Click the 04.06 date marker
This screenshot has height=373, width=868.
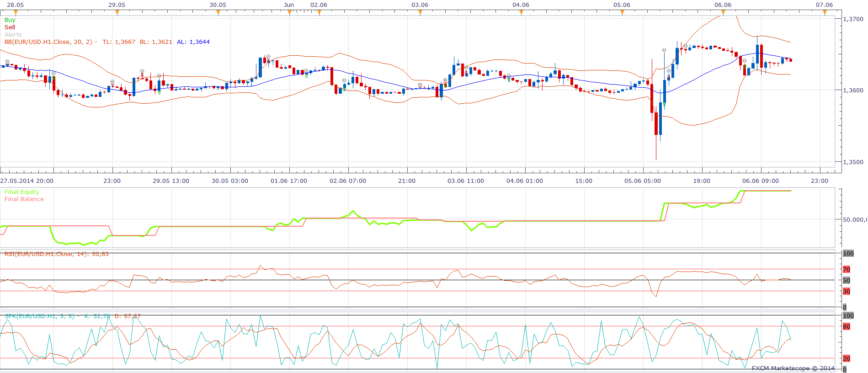(521, 13)
